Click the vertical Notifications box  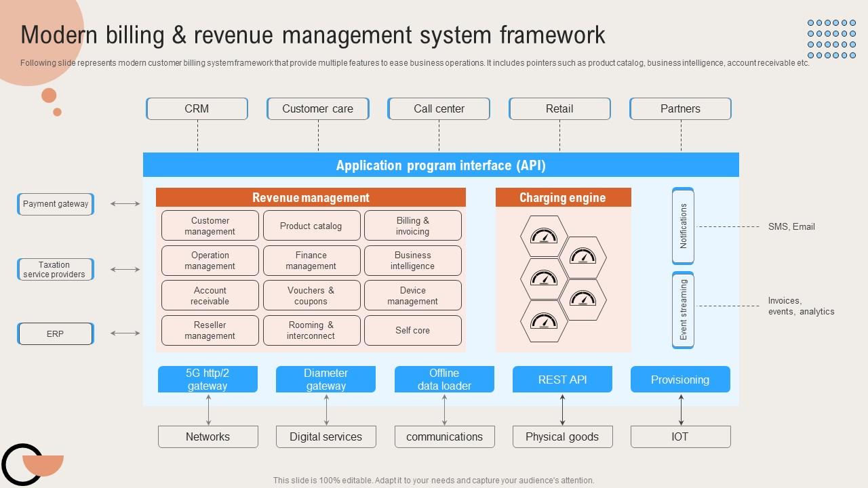tap(683, 226)
